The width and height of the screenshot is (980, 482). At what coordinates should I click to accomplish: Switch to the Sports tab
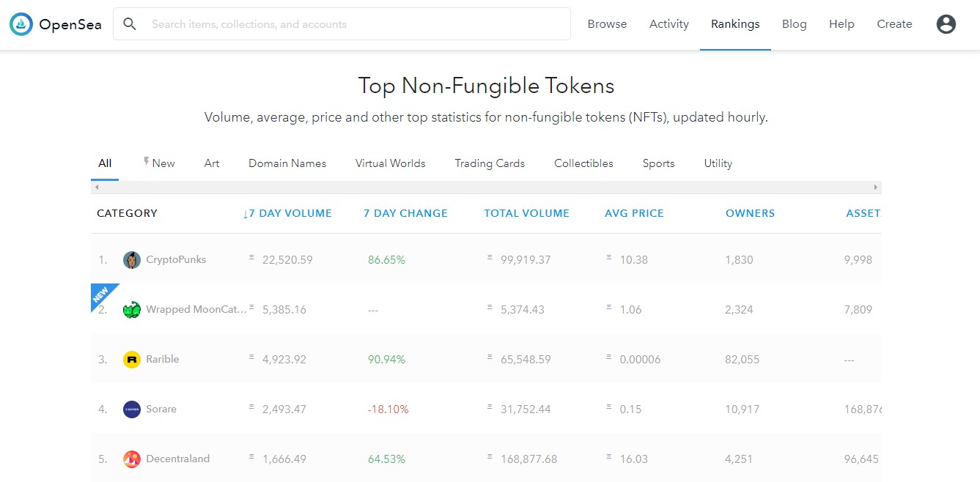point(658,163)
